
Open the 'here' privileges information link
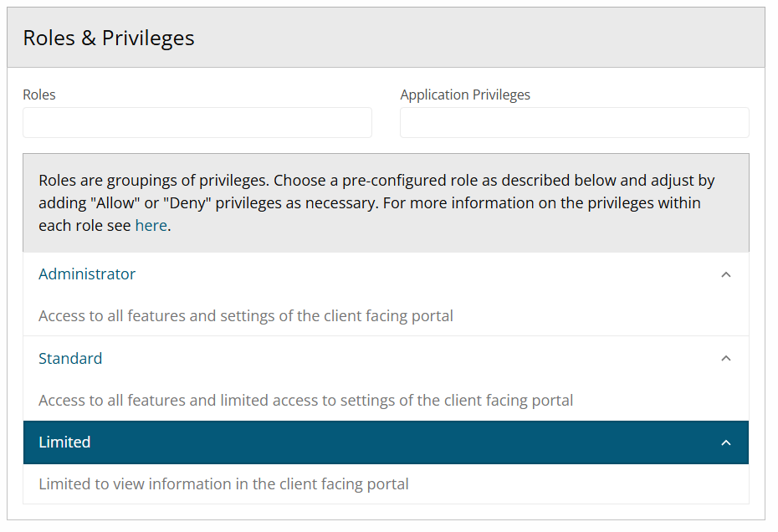(x=151, y=225)
